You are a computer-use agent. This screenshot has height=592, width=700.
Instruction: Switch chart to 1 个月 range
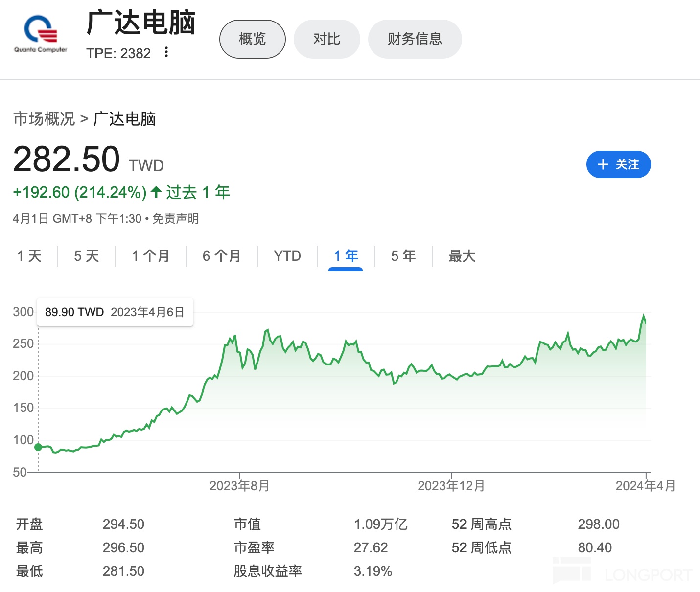point(151,256)
